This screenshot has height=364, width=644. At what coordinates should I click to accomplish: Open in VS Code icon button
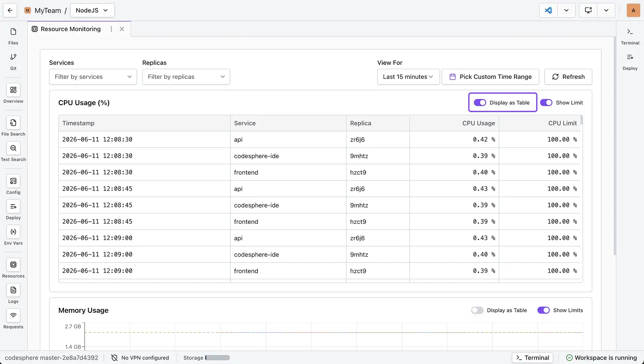(548, 10)
